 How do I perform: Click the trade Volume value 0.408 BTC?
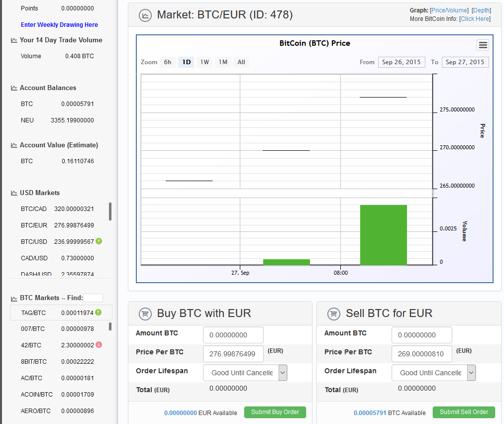click(x=80, y=56)
